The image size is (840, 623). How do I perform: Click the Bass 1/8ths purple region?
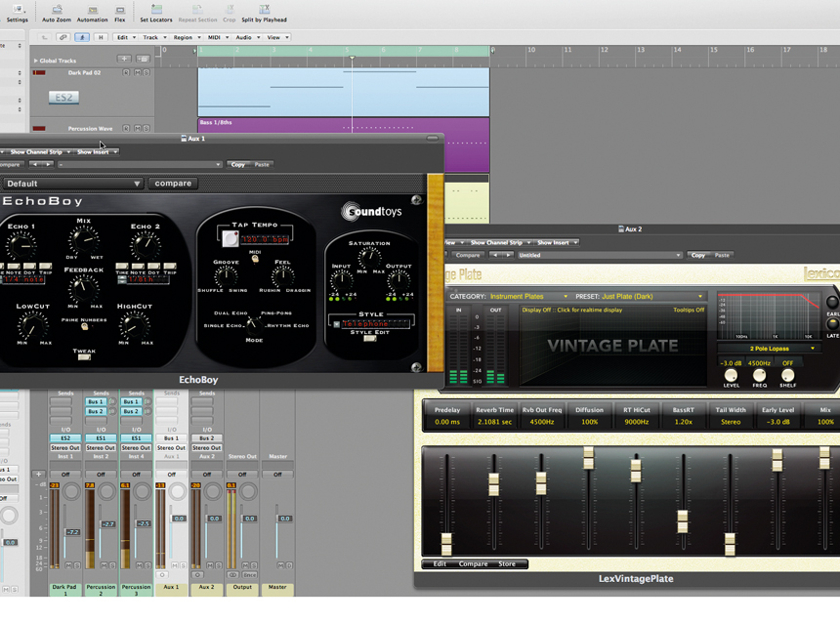point(344,145)
